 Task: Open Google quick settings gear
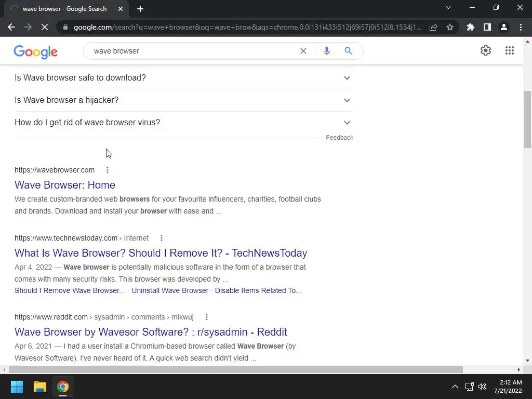[486, 50]
